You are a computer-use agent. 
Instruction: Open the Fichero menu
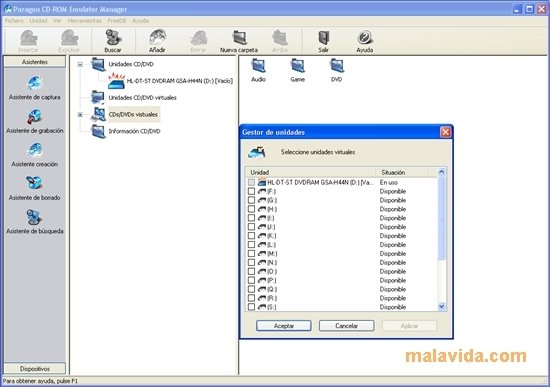[14, 21]
